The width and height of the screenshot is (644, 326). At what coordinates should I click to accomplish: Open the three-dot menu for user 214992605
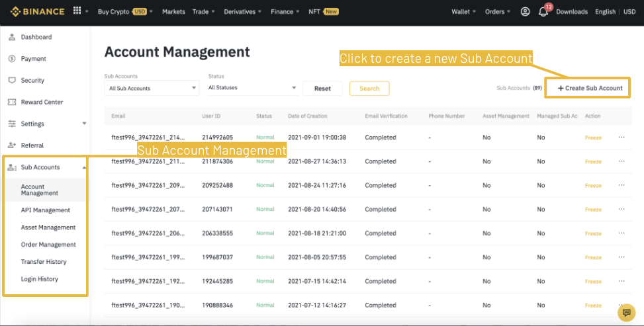coord(621,138)
